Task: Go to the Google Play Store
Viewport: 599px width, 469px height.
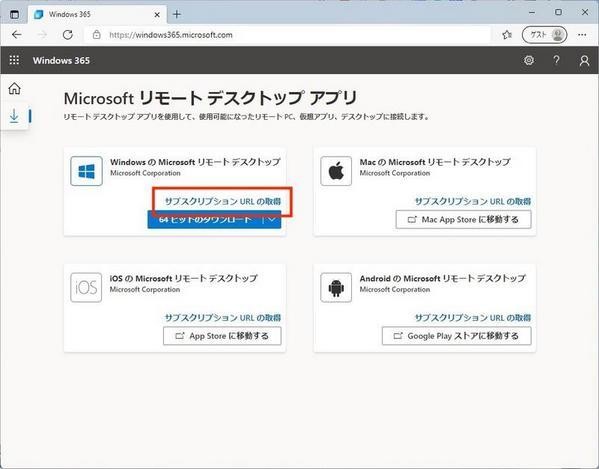Action: click(457, 336)
